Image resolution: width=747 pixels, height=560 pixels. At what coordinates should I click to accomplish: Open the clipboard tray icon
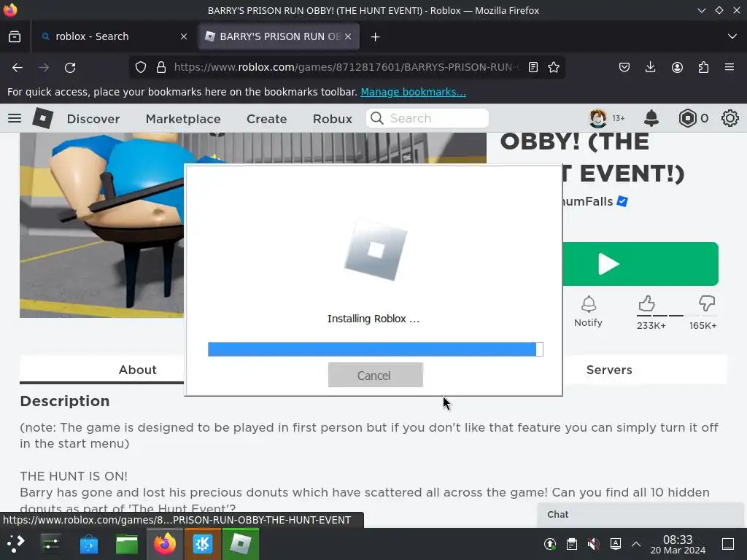coord(572,544)
